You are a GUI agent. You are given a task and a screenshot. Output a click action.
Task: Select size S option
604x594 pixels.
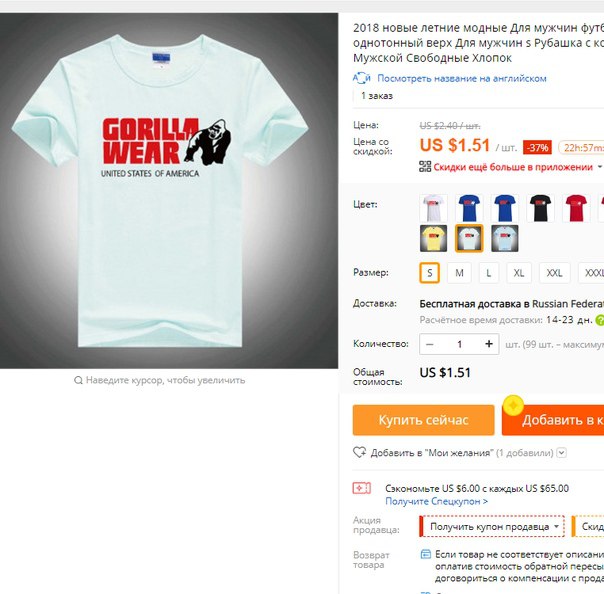pyautogui.click(x=430, y=273)
